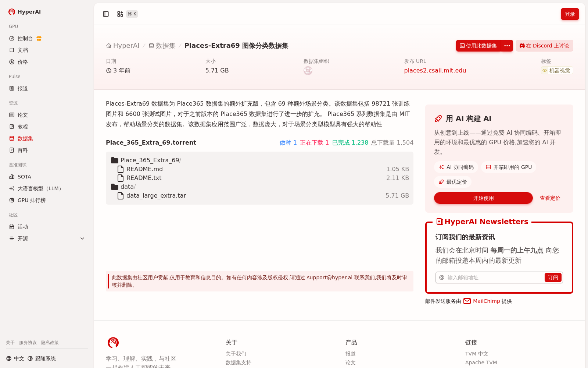Click the 开源 list icon
The image size is (588, 368).
tap(12, 238)
